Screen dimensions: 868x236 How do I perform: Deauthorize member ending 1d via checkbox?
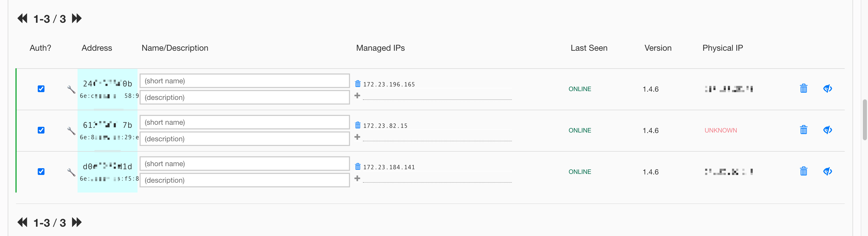[41, 172]
